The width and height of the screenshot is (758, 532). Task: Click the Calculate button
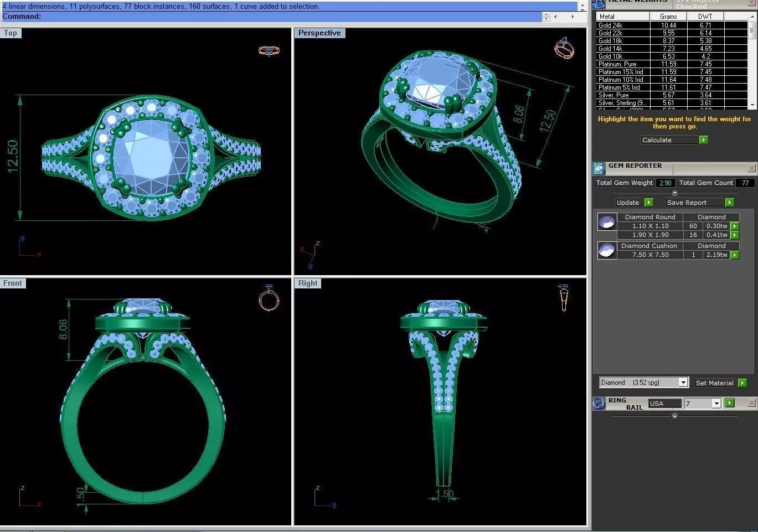(670, 140)
